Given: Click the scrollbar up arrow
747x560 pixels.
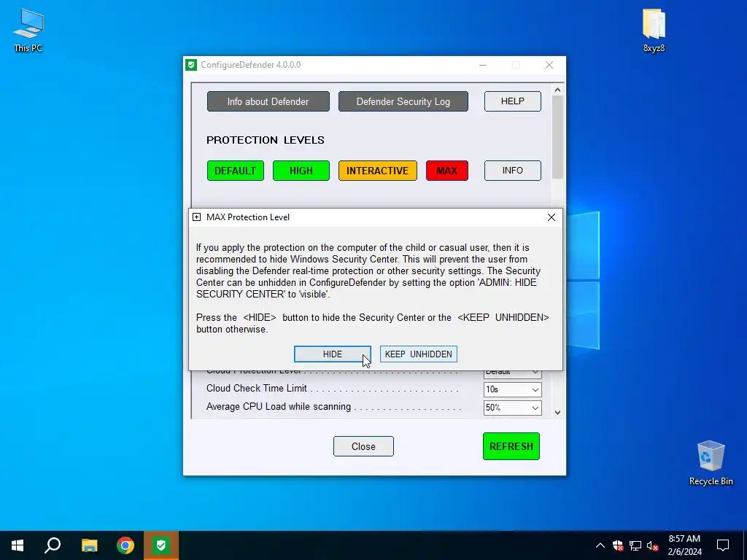Looking at the screenshot, I should tap(557, 90).
